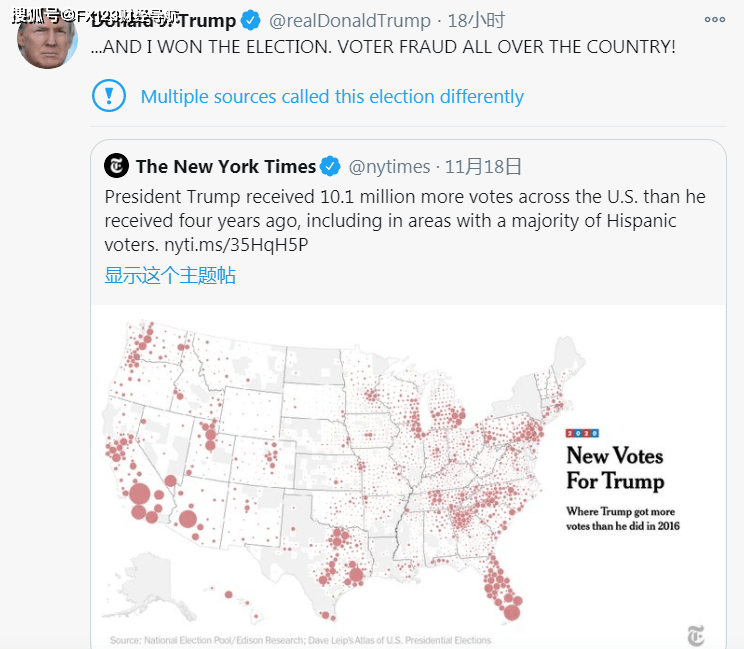Open the tweet's '18小时' timestamp
Screen dimensions: 744x649
click(478, 20)
